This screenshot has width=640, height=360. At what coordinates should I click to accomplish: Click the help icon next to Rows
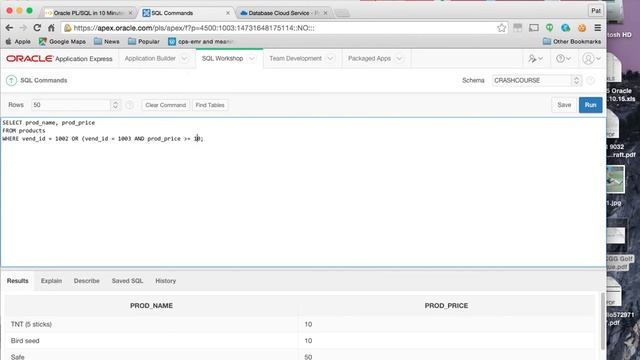point(129,105)
